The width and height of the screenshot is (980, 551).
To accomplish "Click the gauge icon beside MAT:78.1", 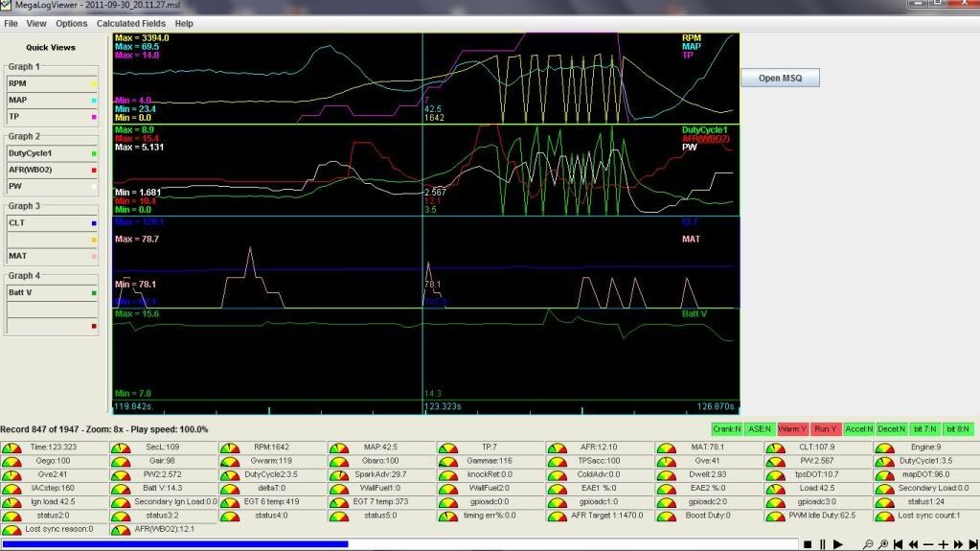I will point(666,448).
